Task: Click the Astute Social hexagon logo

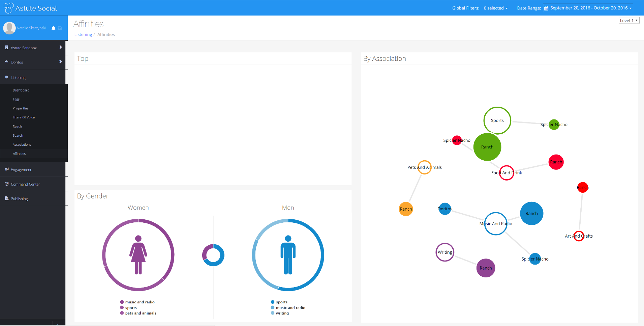Action: pyautogui.click(x=8, y=8)
